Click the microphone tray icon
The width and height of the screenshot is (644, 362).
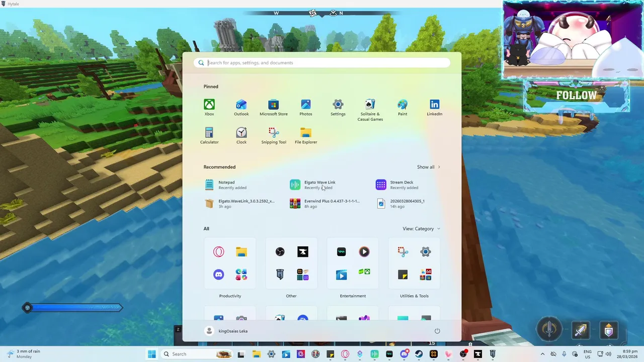click(x=564, y=354)
